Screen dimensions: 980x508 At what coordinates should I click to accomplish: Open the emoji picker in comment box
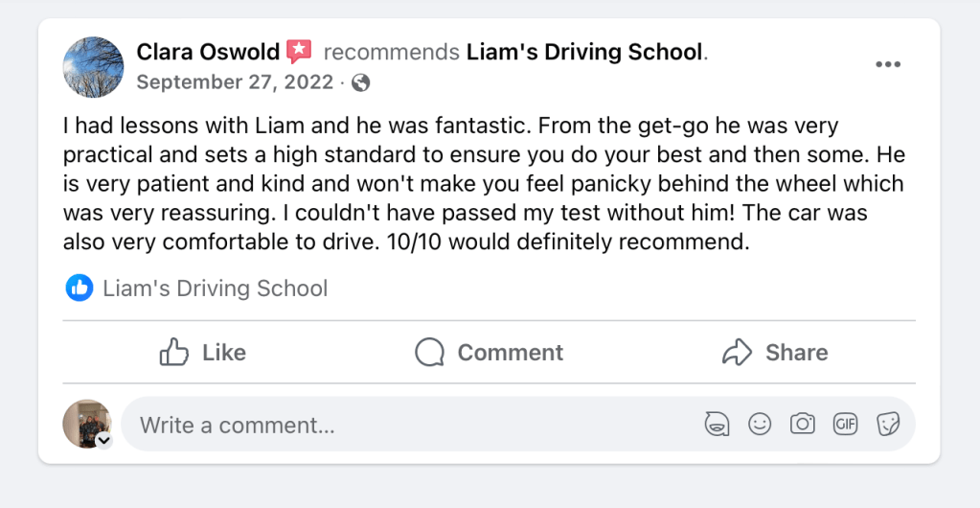pos(760,424)
